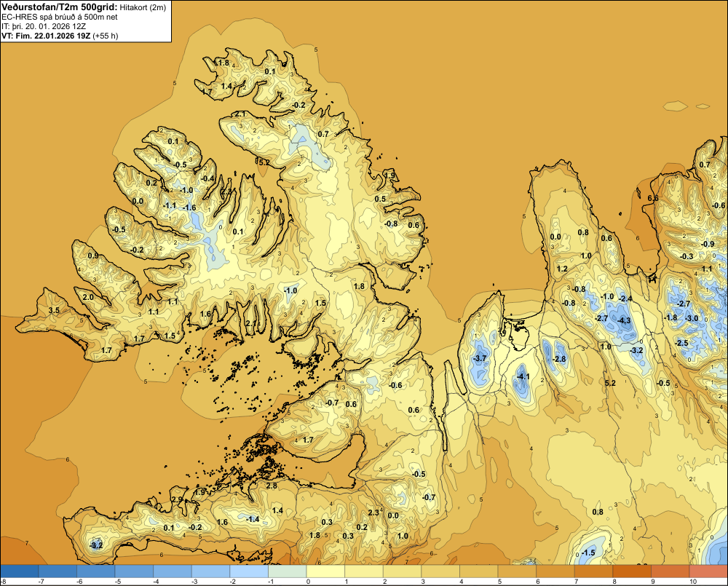Click the valid time 'VT: Fim. 22.01.2026 19Z'
This screenshot has width=728, height=586.
pos(47,36)
